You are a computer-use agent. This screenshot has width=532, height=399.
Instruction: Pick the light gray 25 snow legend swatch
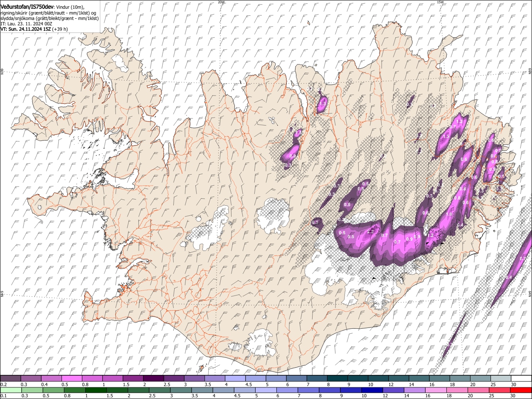point(500,379)
